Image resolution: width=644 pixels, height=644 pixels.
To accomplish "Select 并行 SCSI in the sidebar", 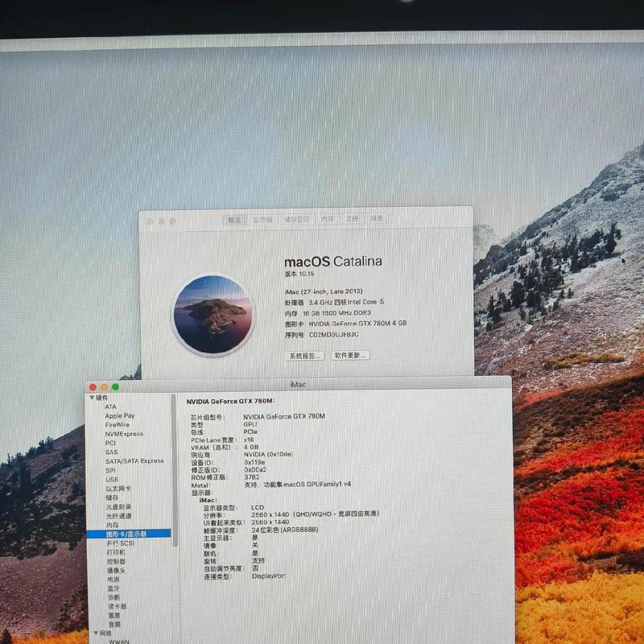I will (x=120, y=543).
